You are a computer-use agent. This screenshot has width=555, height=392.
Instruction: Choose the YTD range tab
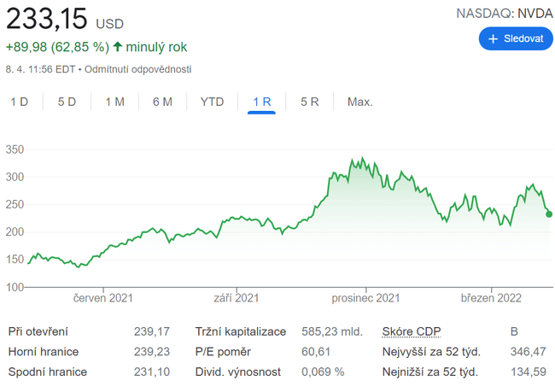pos(212,102)
